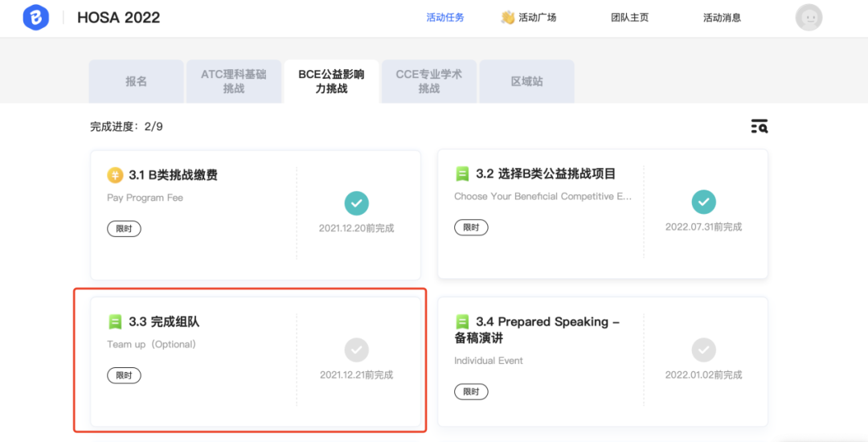Click green document icon on 3.4 task
Image resolution: width=868 pixels, height=442 pixels.
[x=462, y=321]
